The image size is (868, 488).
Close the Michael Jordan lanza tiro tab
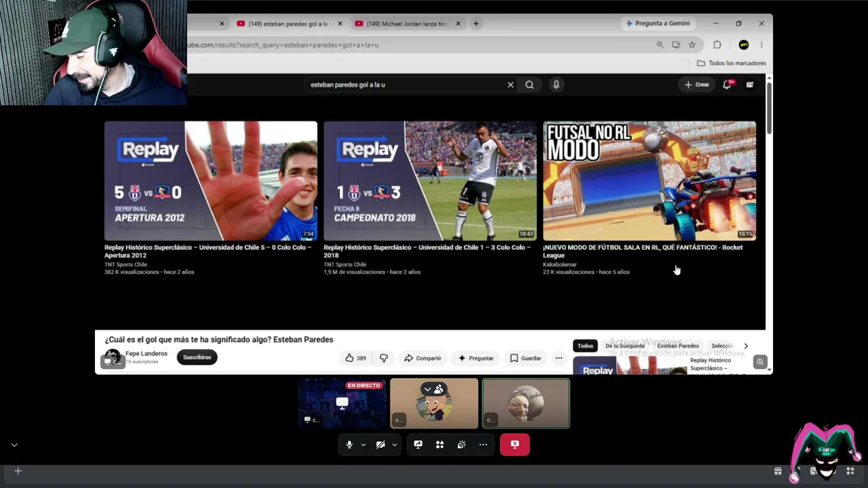tap(458, 24)
